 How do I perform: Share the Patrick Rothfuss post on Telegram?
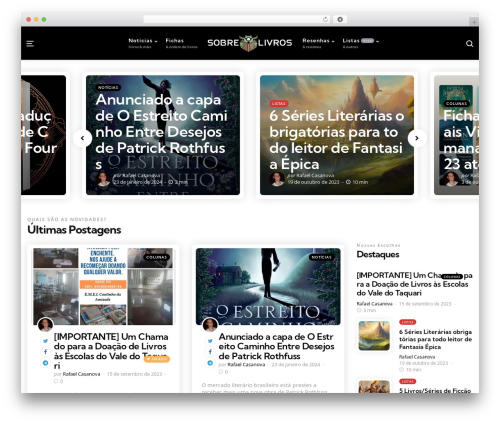[210, 363]
